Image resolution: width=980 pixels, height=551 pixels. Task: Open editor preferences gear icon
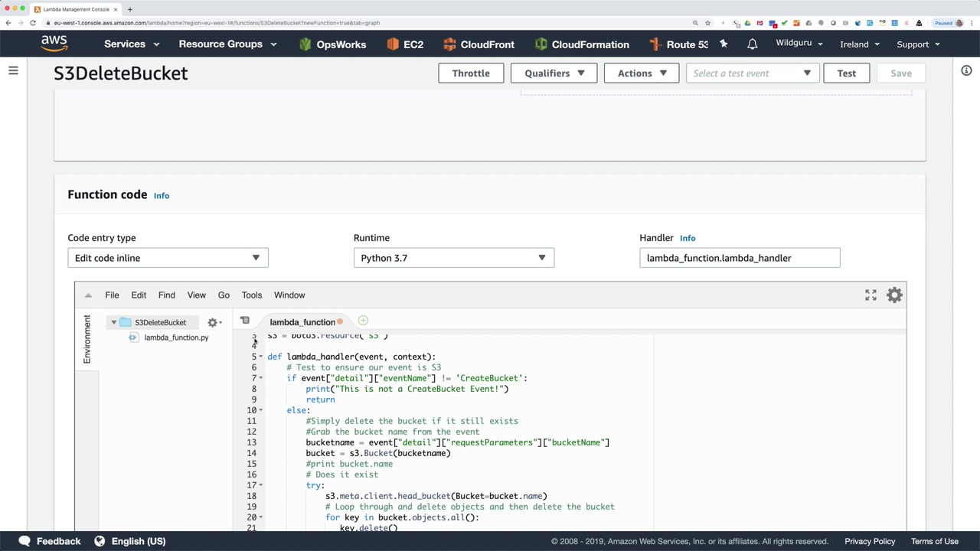tap(894, 295)
